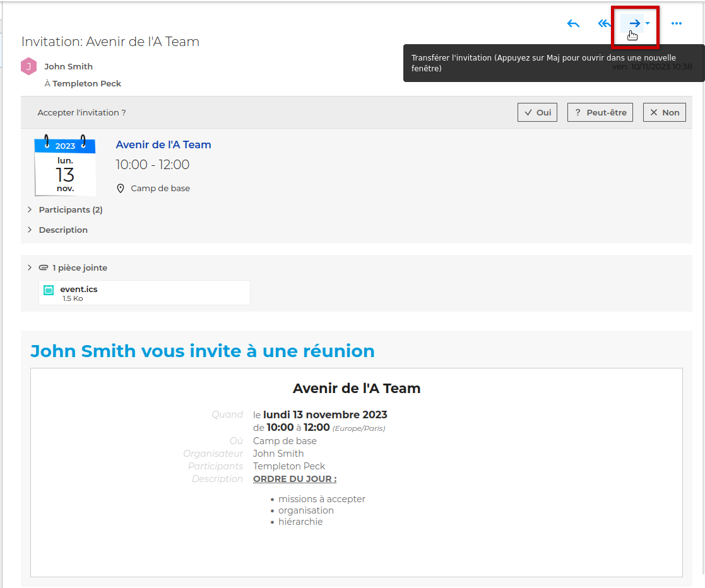
Task: Decline the invitation with Non
Action: tap(664, 112)
